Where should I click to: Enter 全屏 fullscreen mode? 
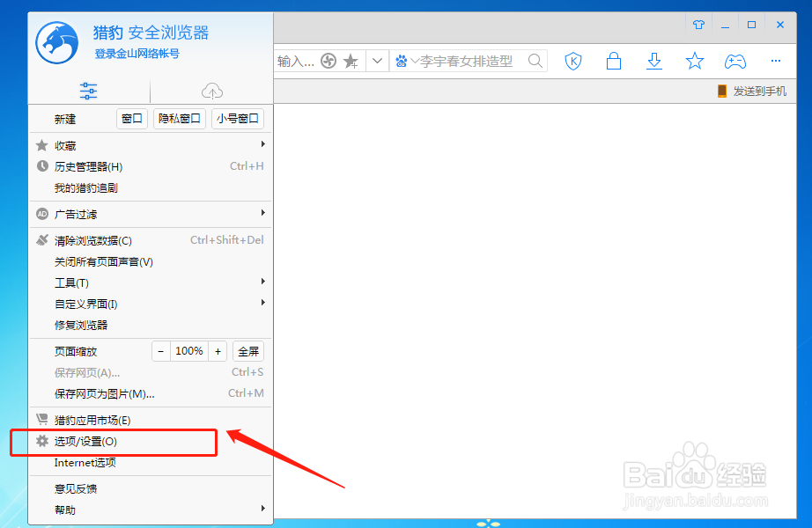248,351
